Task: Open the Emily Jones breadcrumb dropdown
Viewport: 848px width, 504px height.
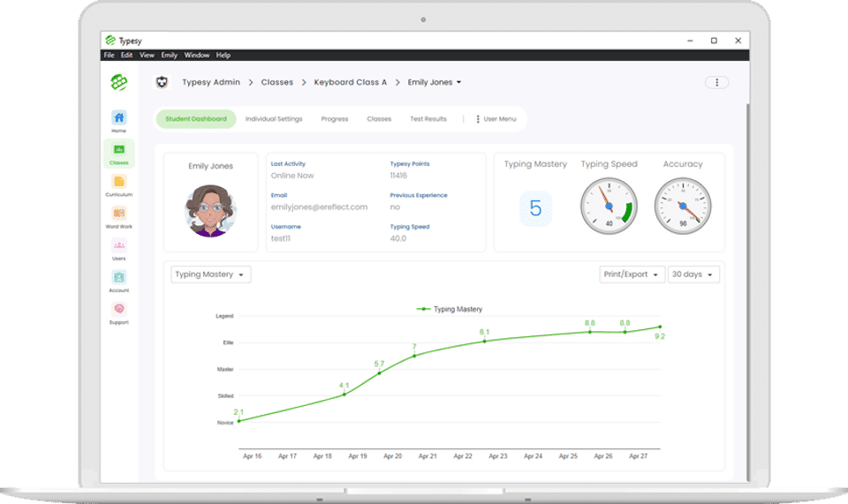Action: [435, 82]
